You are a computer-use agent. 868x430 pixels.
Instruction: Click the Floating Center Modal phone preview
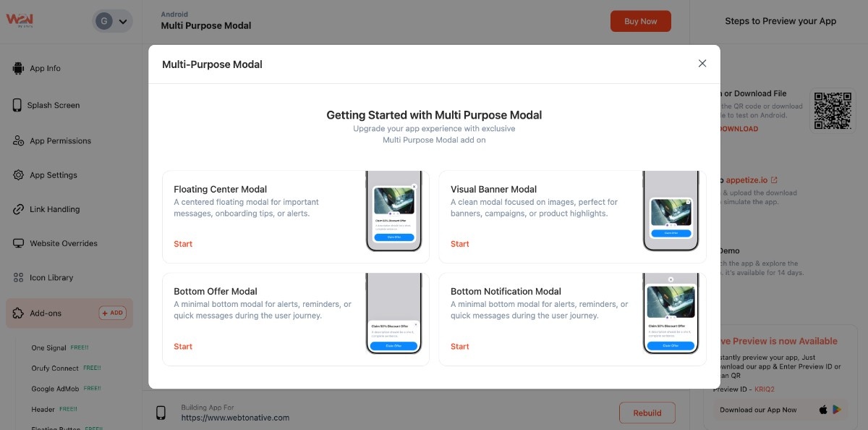[x=393, y=211]
